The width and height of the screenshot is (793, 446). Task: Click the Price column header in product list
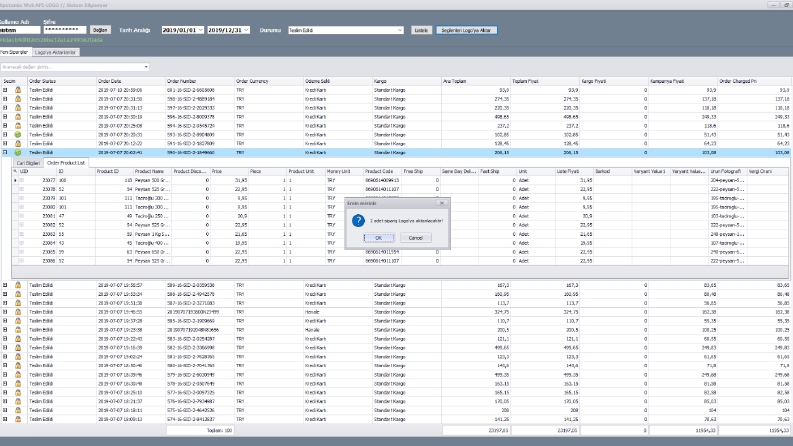(x=229, y=171)
